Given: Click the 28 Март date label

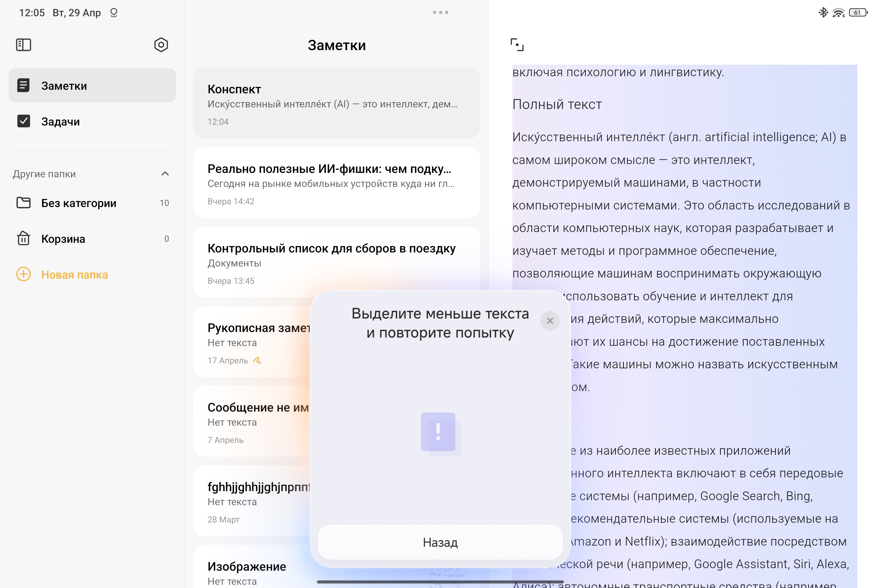Looking at the screenshot, I should [x=224, y=519].
